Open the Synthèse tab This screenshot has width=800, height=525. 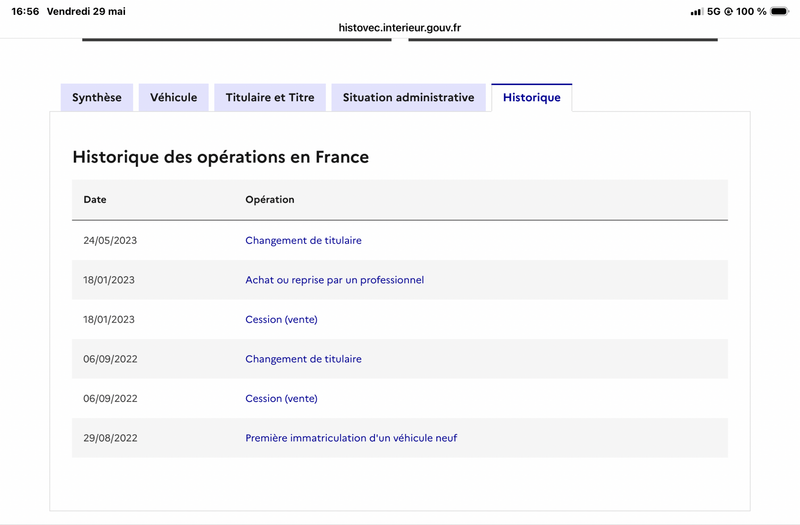(96, 97)
